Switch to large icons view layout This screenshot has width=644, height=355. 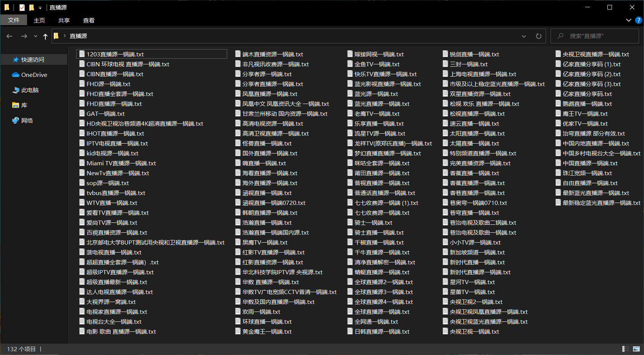(x=636, y=349)
